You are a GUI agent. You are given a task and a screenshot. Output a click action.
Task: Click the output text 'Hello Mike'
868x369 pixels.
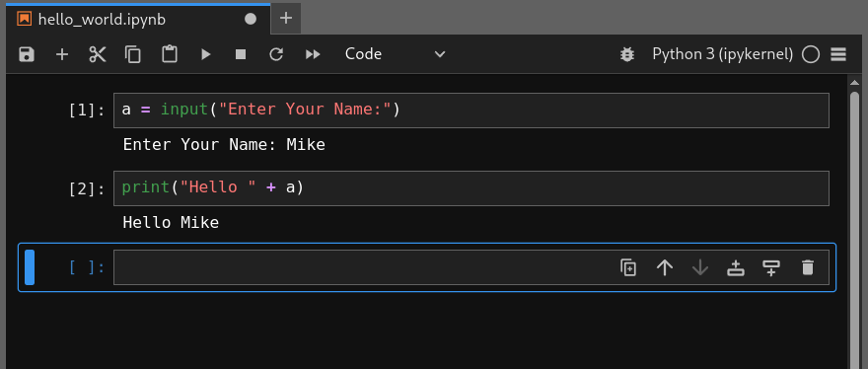171,223
